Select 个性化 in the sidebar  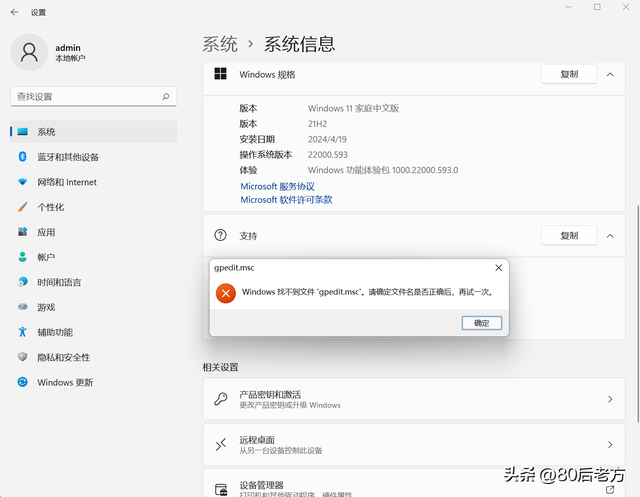point(94,207)
